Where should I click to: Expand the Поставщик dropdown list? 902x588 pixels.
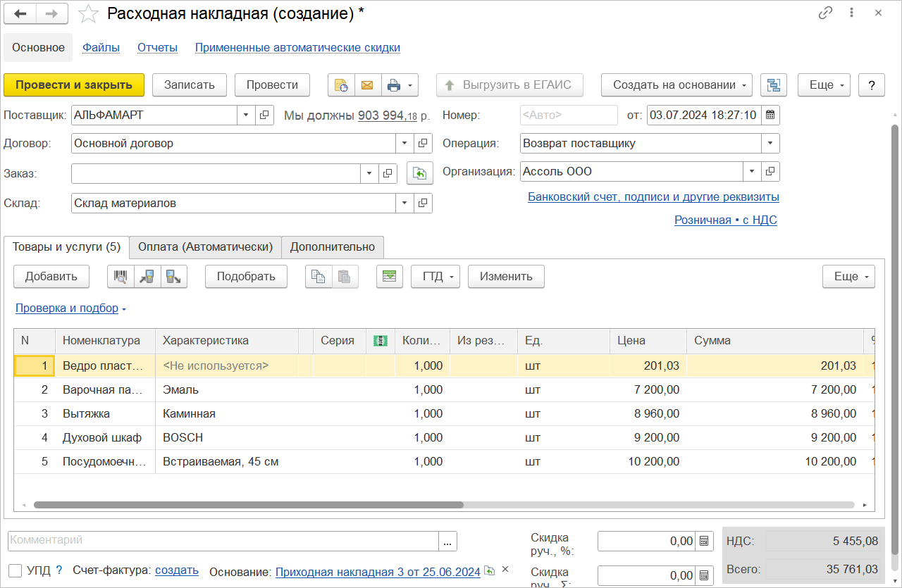(246, 115)
